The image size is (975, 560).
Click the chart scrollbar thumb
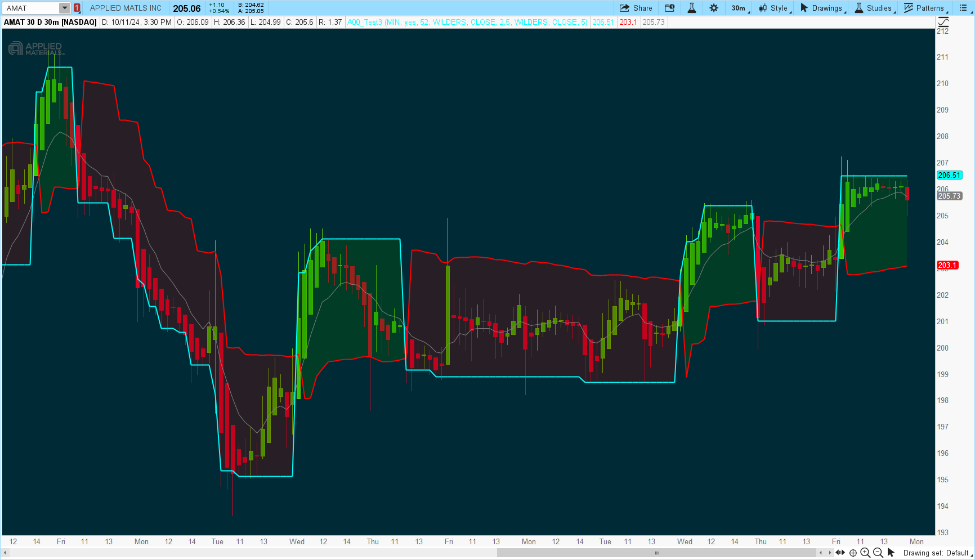656,553
